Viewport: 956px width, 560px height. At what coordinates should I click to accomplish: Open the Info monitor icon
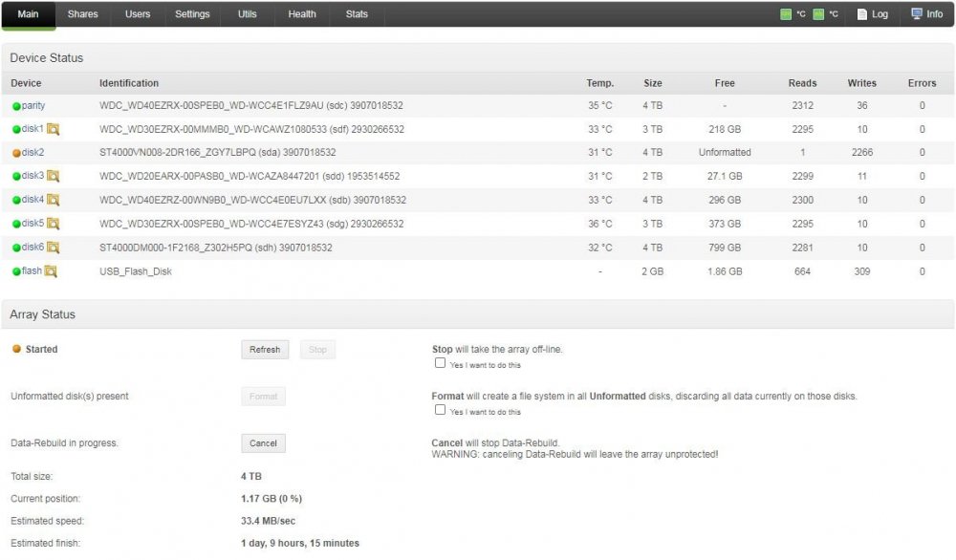tap(917, 13)
